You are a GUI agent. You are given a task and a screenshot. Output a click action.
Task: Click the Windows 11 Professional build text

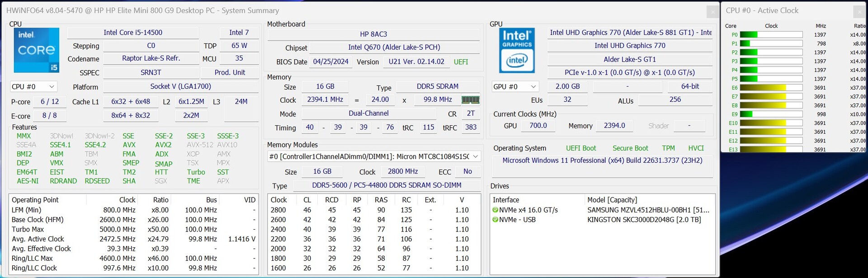click(x=602, y=160)
